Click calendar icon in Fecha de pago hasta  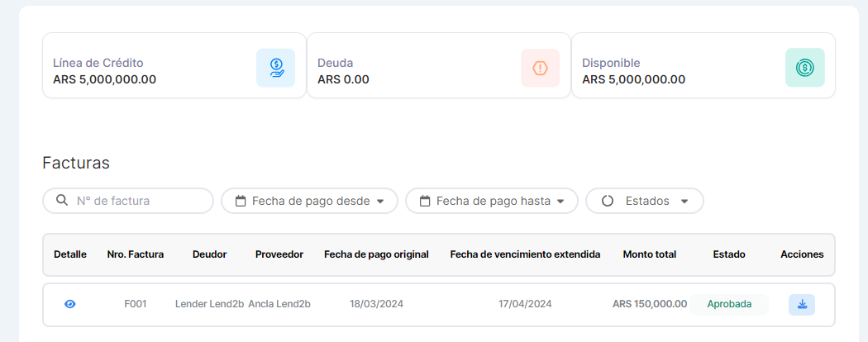425,201
